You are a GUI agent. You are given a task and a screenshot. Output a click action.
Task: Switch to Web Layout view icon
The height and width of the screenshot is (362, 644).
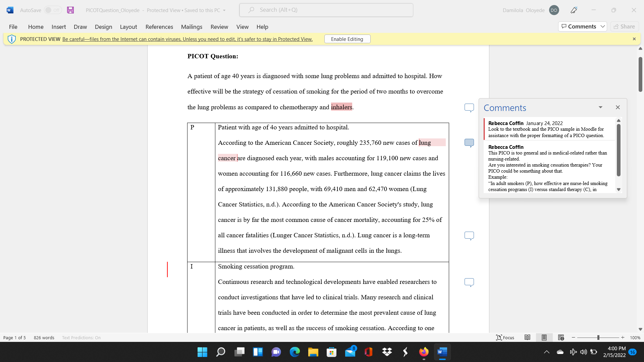(561, 338)
